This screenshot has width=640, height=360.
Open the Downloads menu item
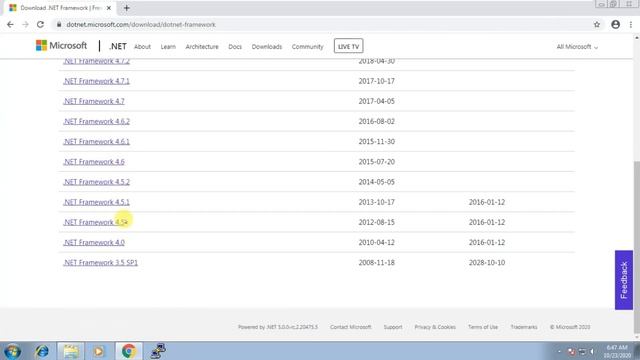267,47
